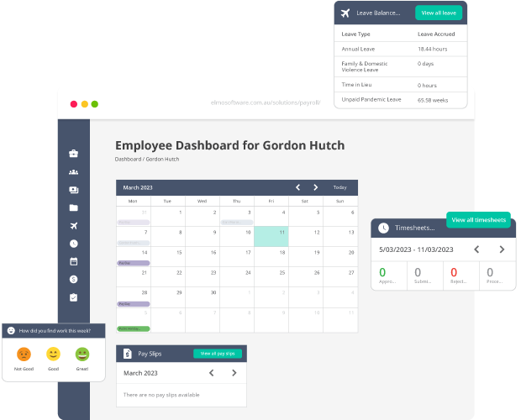Click the 'View all leave' button

[x=438, y=13]
